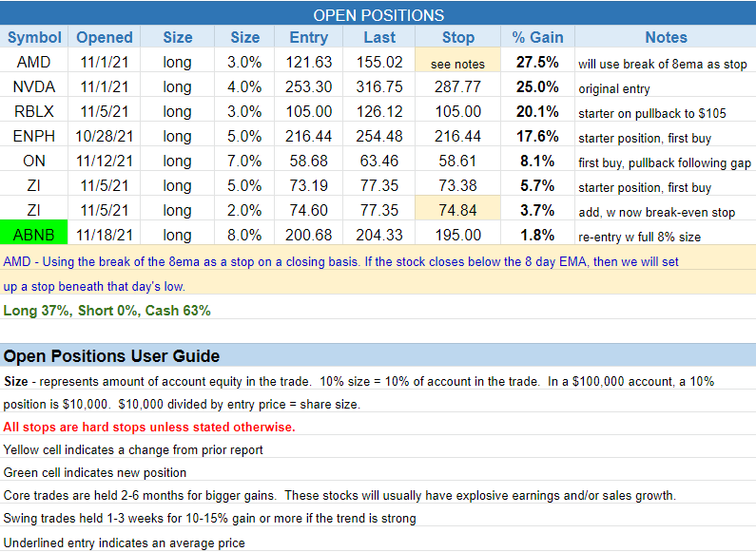
Task: Click RBLX's last price 126.12
Action: (379, 111)
